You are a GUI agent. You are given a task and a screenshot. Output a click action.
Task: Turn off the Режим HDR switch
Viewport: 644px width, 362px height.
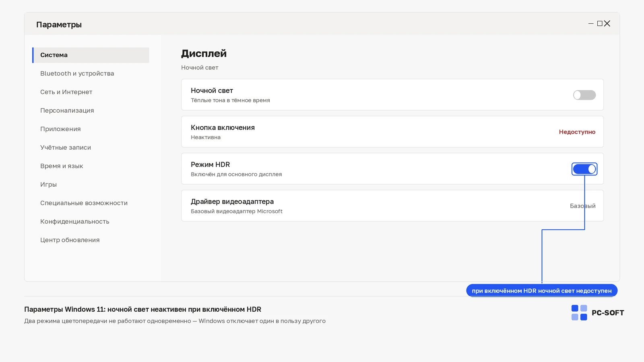[584, 169]
